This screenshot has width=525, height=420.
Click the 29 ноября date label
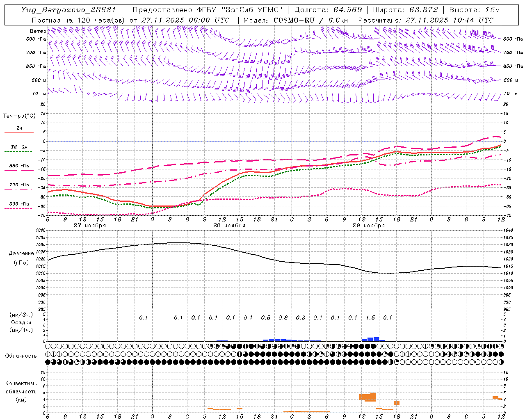[369, 226]
